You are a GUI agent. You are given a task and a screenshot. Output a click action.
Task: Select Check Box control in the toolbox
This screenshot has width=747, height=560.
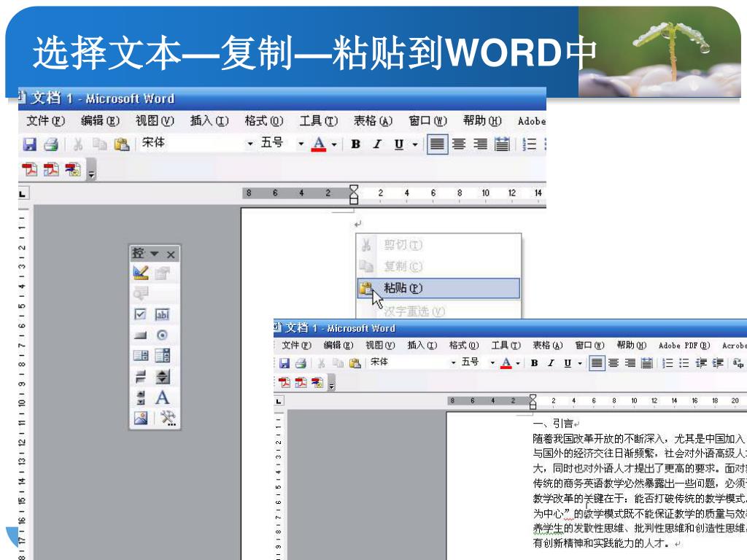[x=141, y=314]
